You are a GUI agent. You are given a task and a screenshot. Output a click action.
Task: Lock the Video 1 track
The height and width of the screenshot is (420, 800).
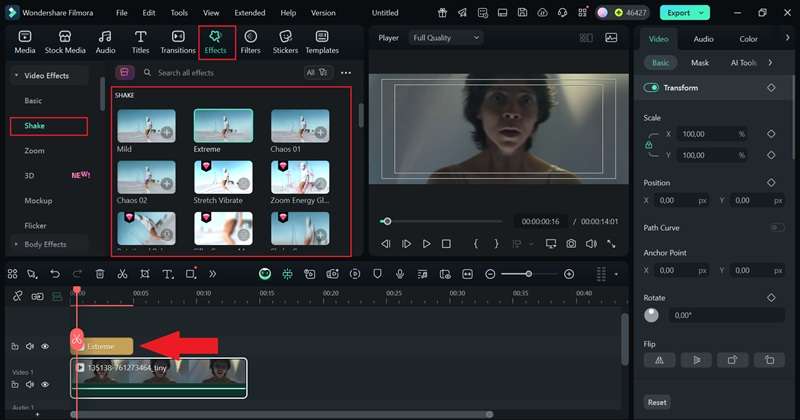pos(15,384)
